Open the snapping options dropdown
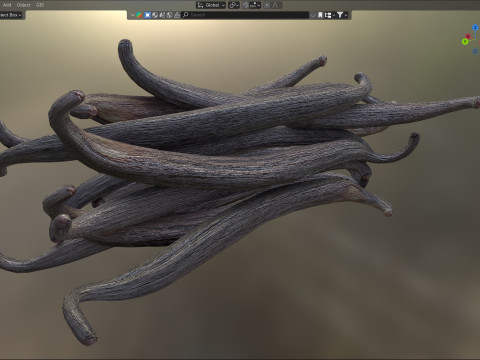The height and width of the screenshot is (360, 480). (x=255, y=5)
